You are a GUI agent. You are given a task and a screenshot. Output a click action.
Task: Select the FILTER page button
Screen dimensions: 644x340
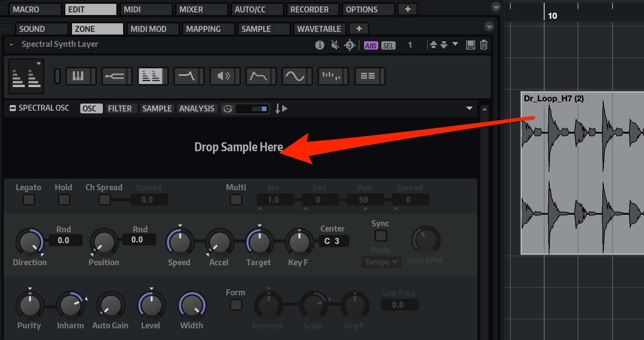point(120,109)
